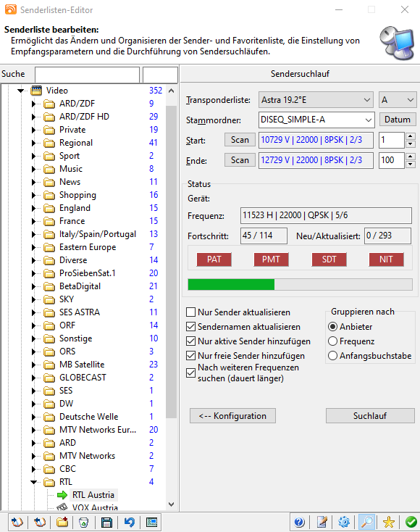
Task: Open the A position dropdown
Action: pos(398,100)
